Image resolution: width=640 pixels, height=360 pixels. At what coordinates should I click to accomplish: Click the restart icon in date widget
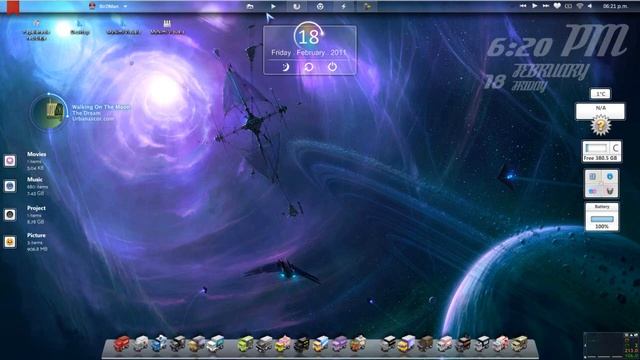pyautogui.click(x=309, y=67)
